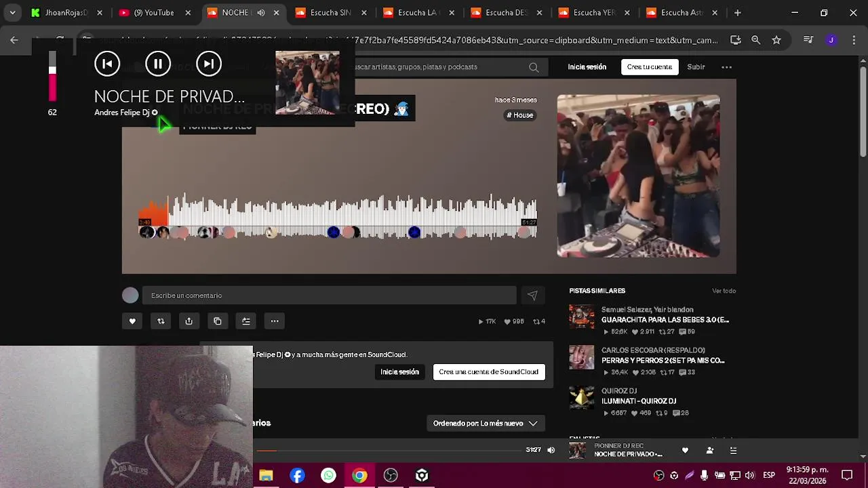Repost the track
868x488 pixels.
[161, 321]
